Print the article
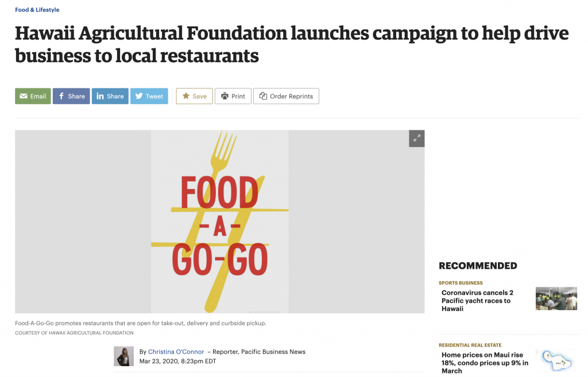588x377 pixels. click(x=233, y=96)
